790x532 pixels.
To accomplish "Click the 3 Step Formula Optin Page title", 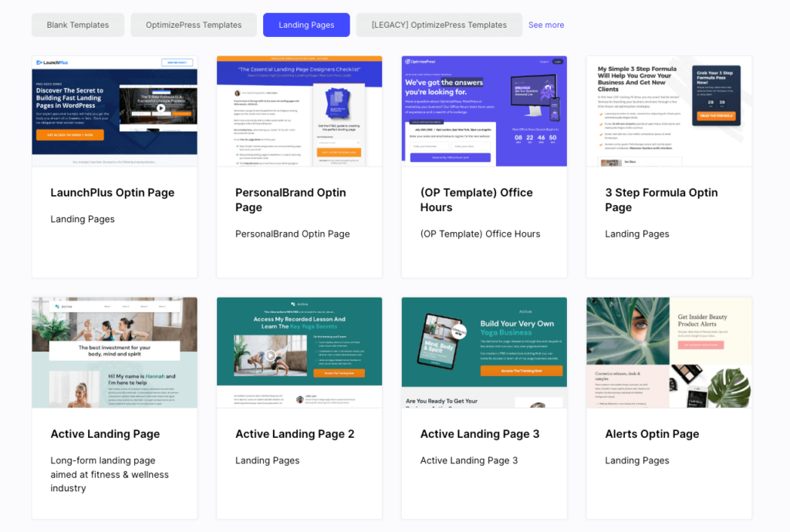I will point(661,200).
